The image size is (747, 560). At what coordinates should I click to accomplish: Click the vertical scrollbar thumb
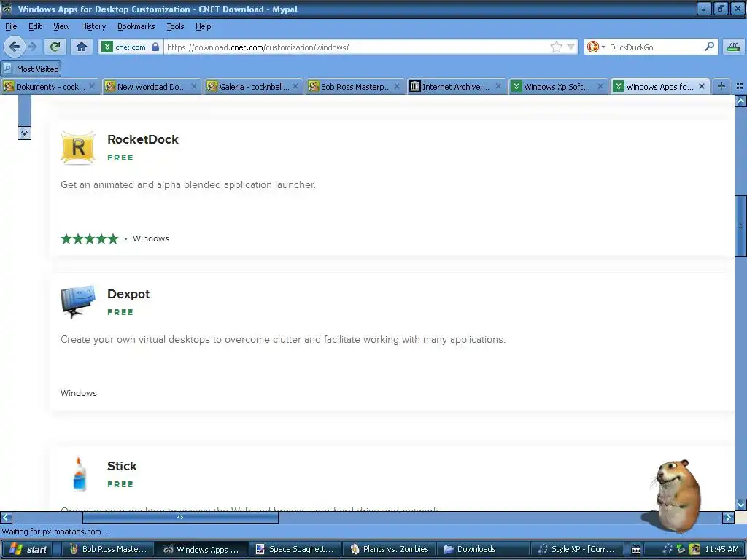click(x=740, y=226)
